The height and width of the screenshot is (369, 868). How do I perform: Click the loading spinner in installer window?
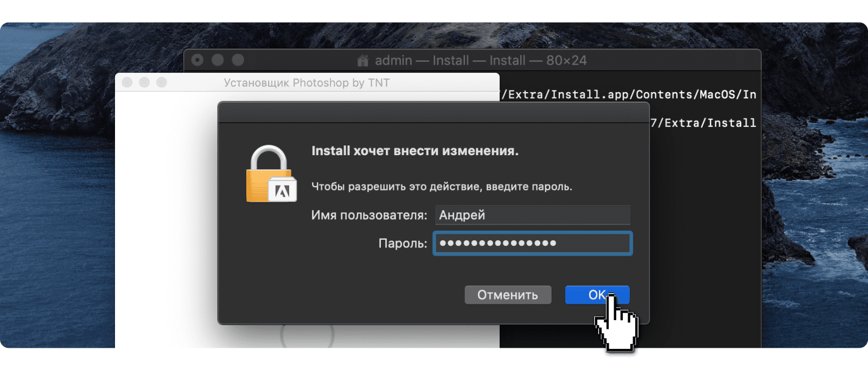[307, 336]
